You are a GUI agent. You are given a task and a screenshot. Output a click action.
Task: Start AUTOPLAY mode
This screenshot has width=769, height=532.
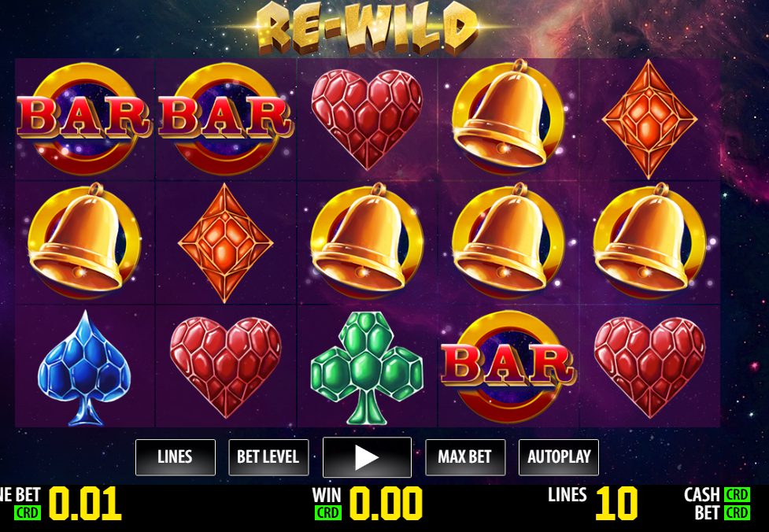pyautogui.click(x=559, y=457)
